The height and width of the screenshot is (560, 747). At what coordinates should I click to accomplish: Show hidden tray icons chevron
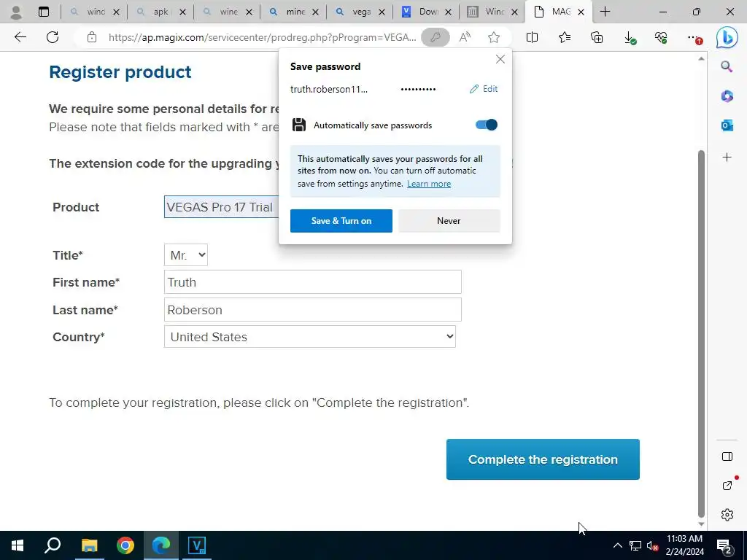tap(617, 545)
